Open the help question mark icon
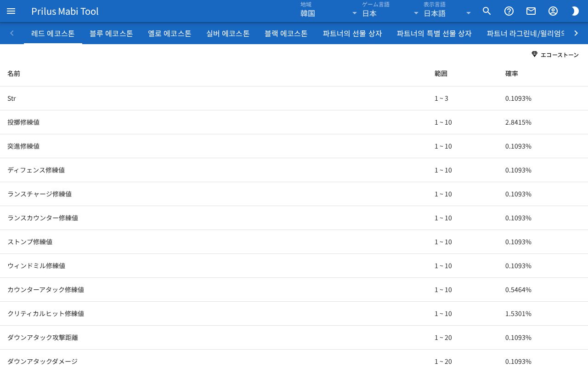This screenshot has height=368, width=588. [509, 11]
